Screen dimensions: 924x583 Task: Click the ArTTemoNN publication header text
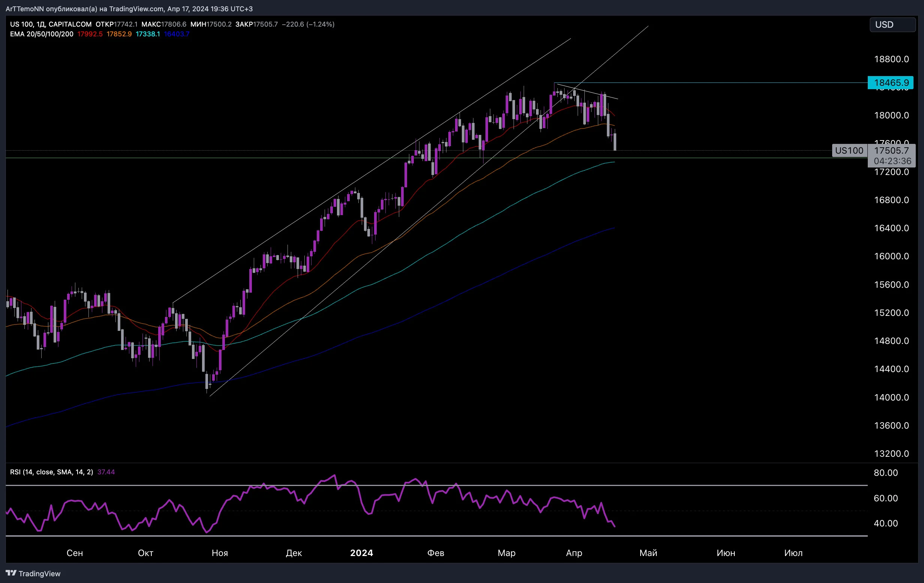click(x=129, y=9)
